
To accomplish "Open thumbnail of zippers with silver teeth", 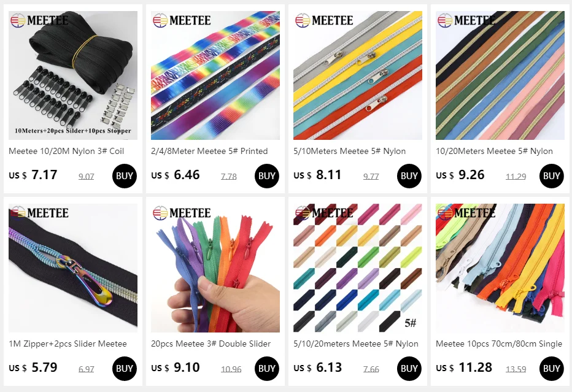I will pyautogui.click(x=357, y=75).
